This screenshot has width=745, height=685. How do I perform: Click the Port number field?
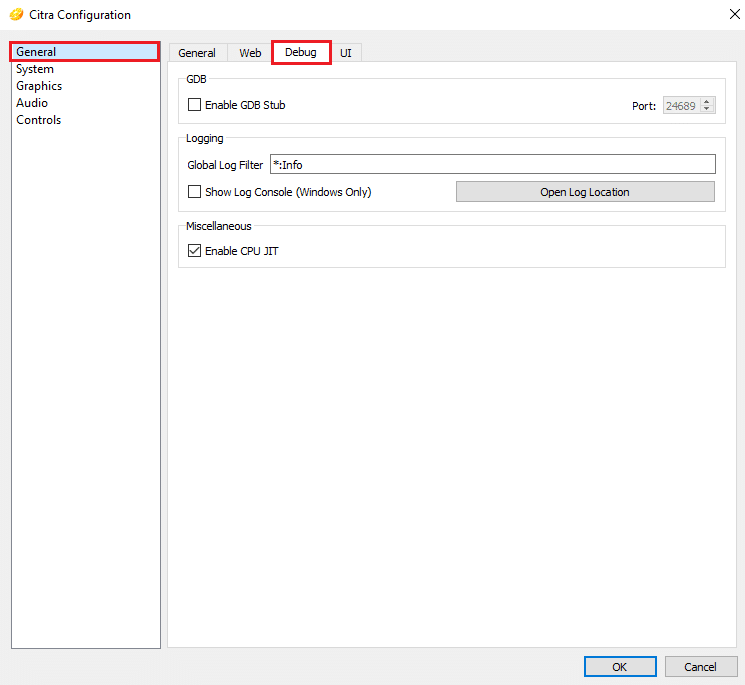click(680, 105)
